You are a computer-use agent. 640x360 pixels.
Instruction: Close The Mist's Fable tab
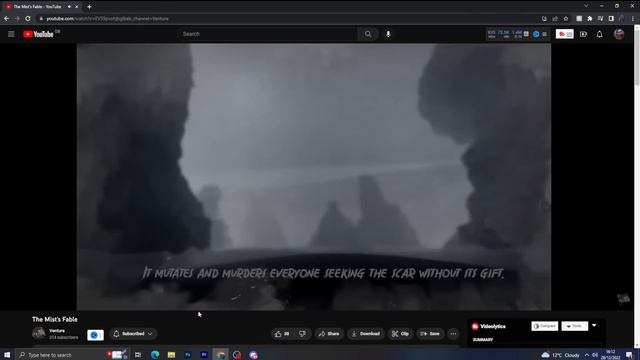(76, 7)
